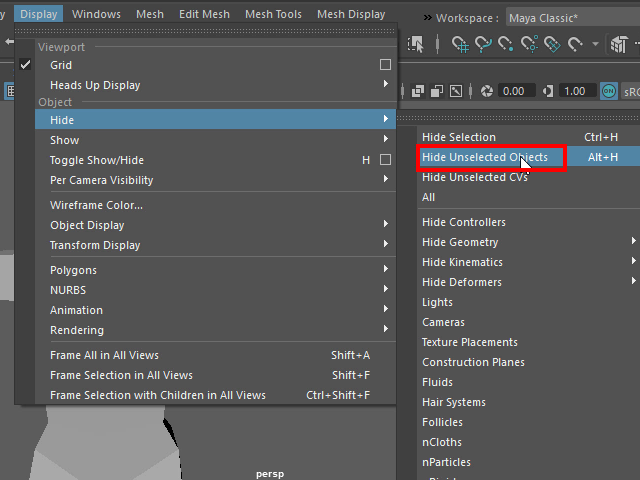Click Snap to projected center icon
This screenshot has height=480, width=640.
pyautogui.click(x=530, y=44)
